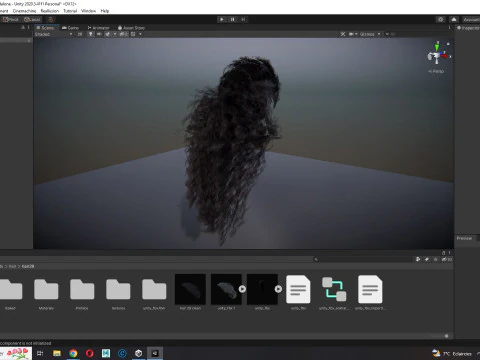This screenshot has width=480, height=360.
Task: Select the Inspector tab
Action: click(x=468, y=28)
